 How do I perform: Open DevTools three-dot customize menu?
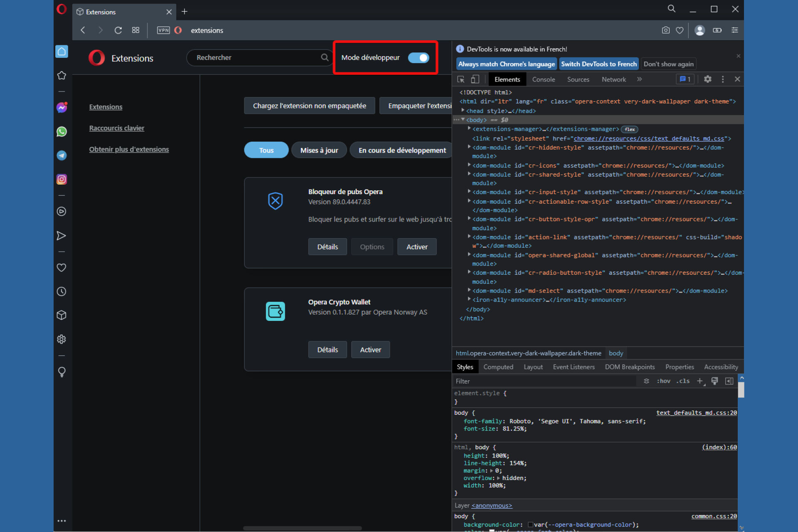(x=723, y=79)
